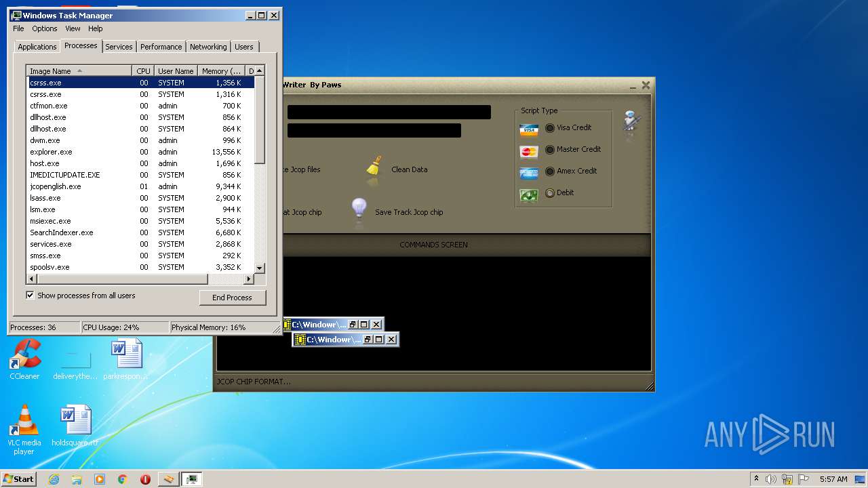Click process list scroll down arrow
868x488 pixels.
click(260, 268)
